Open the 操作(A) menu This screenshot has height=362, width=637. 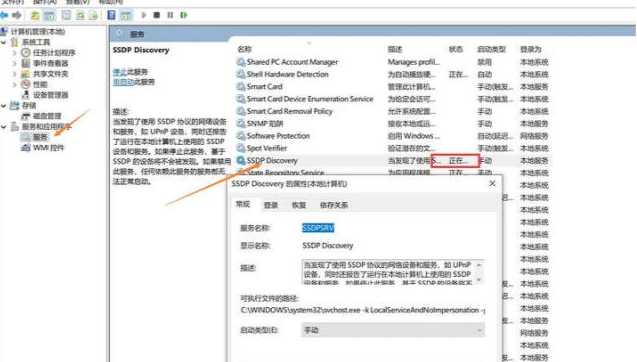point(45,2)
